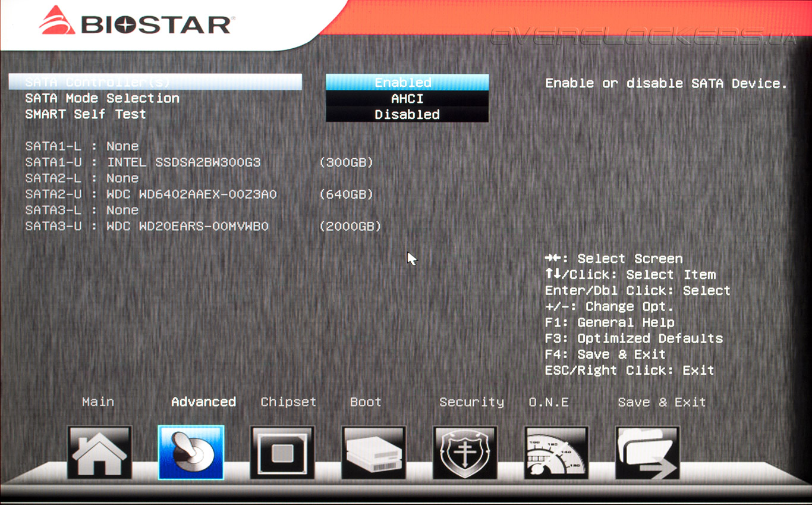Screen dimensions: 812x505
Task: Click the Biostar logo
Action: pyautogui.click(x=137, y=21)
